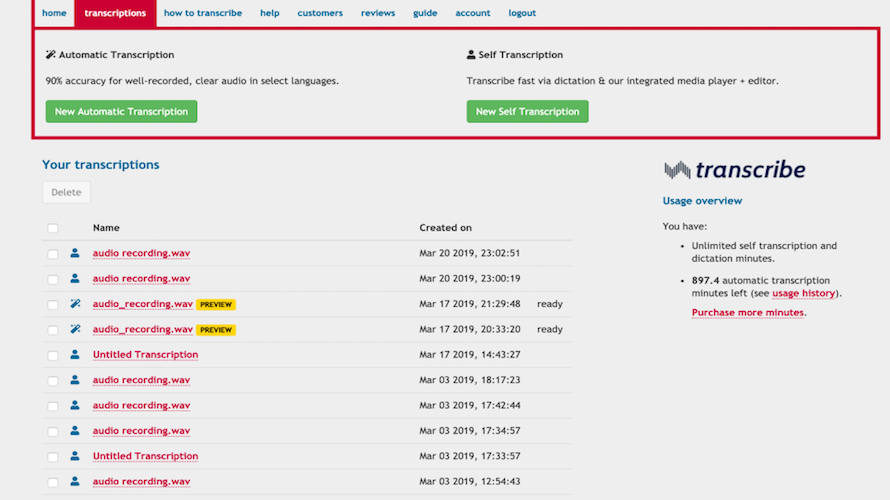Click the magic wand icon on the 20:33:20 row

point(75,329)
